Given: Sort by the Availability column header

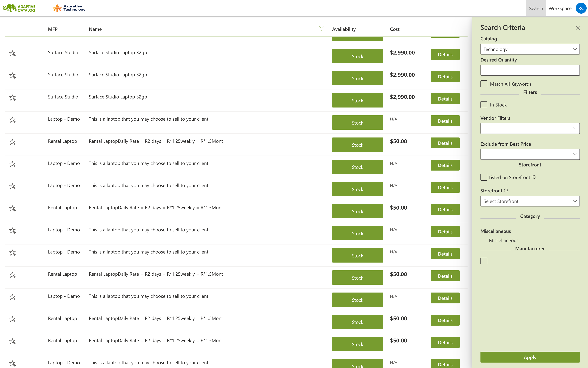Looking at the screenshot, I should pyautogui.click(x=344, y=29).
